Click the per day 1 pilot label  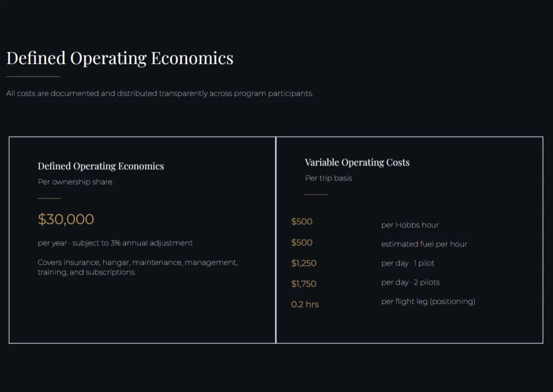[x=408, y=263]
